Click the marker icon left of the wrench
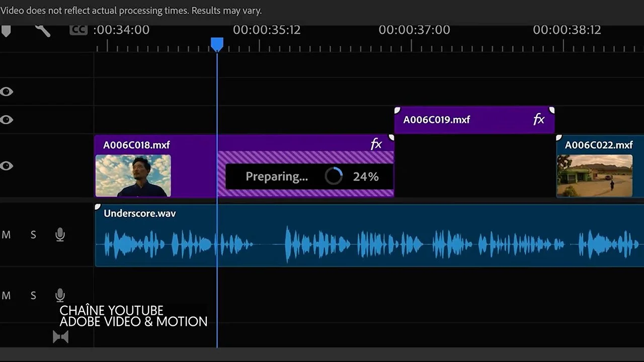Viewport: 644px width, 362px height. 6,31
